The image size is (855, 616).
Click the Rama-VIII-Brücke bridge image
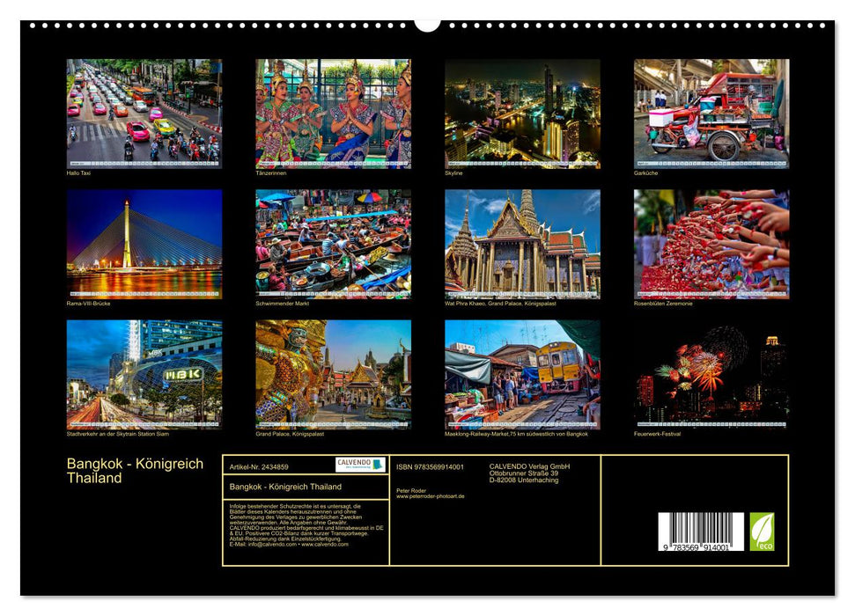pos(144,244)
